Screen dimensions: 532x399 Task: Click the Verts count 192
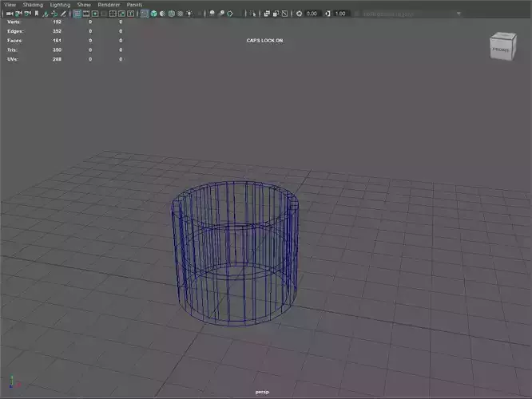(57, 22)
